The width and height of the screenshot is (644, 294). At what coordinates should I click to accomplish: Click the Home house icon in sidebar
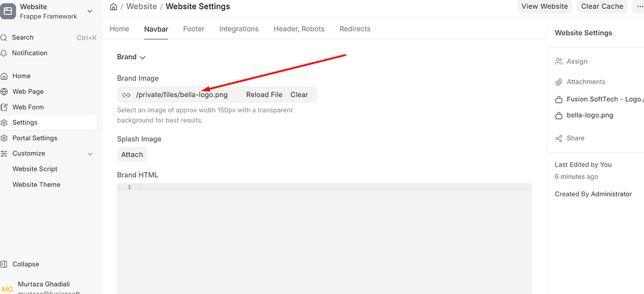[4, 76]
